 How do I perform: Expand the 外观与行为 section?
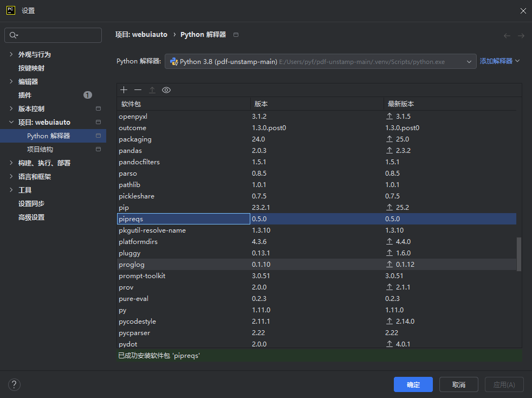11,54
